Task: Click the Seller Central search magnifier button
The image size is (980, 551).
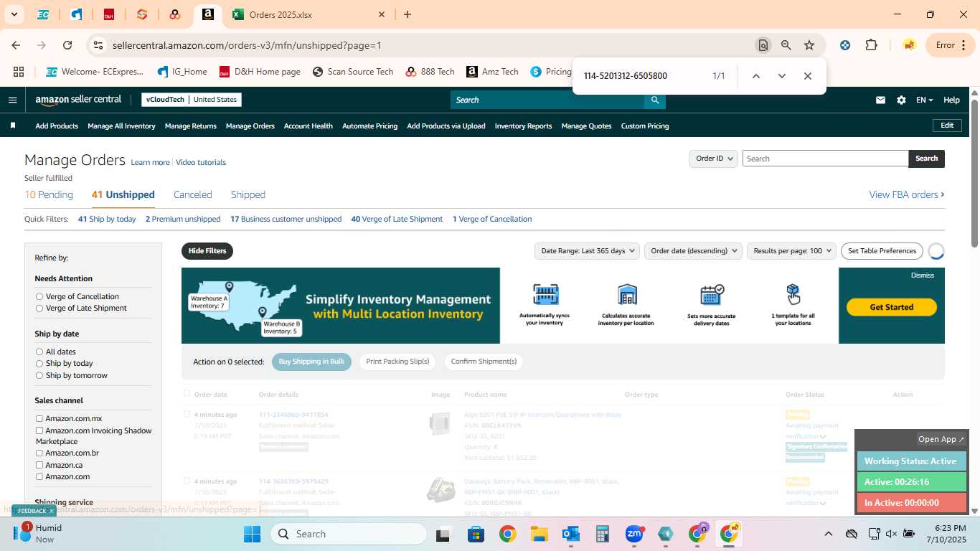Action: 654,100
